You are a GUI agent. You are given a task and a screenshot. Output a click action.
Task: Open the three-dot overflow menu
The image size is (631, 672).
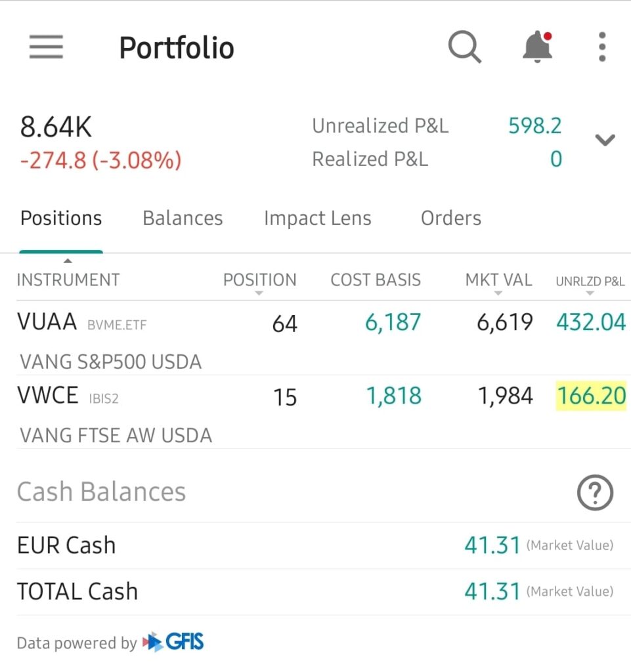(602, 47)
